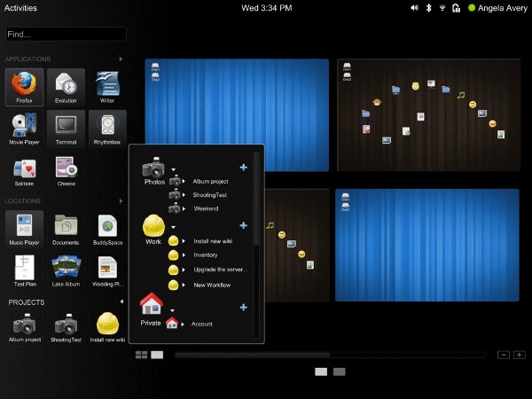Open Rhythmbox music player
Screen dimensions: 532x399
108,129
